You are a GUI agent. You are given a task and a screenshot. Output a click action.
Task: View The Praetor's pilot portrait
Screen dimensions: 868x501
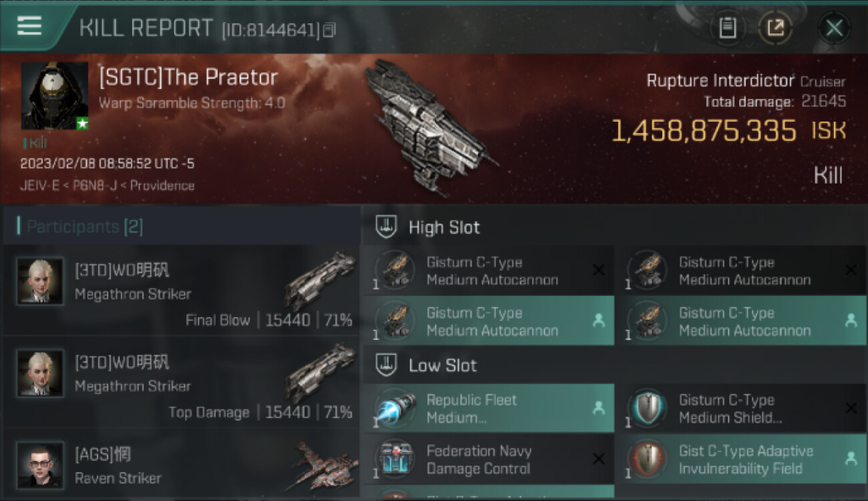[x=55, y=96]
